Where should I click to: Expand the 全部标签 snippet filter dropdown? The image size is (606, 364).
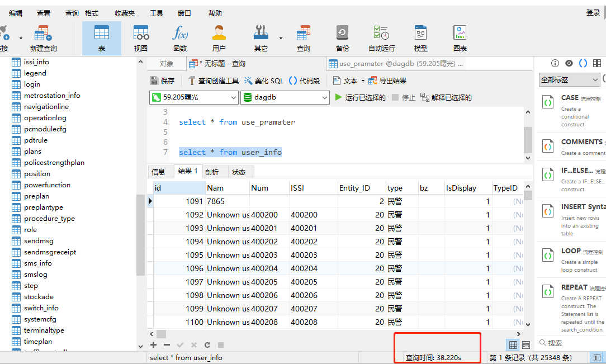pyautogui.click(x=569, y=80)
